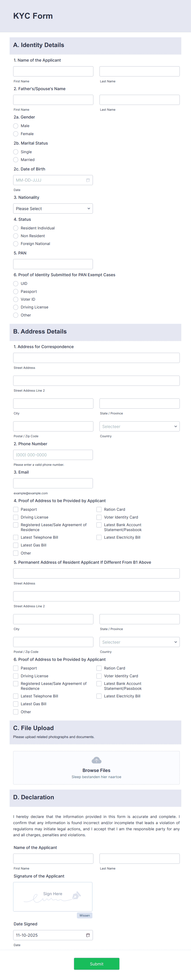Check Ration Card under permanent address proofs
The image size is (191, 980).
point(99,668)
